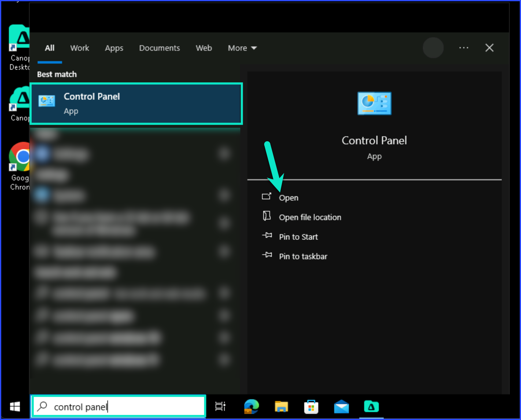521x420 pixels.
Task: Open the Mail app from the taskbar
Action: coord(341,407)
